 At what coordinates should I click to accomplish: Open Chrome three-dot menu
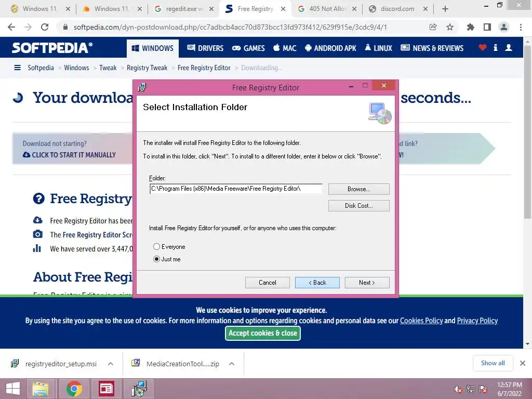[521, 27]
